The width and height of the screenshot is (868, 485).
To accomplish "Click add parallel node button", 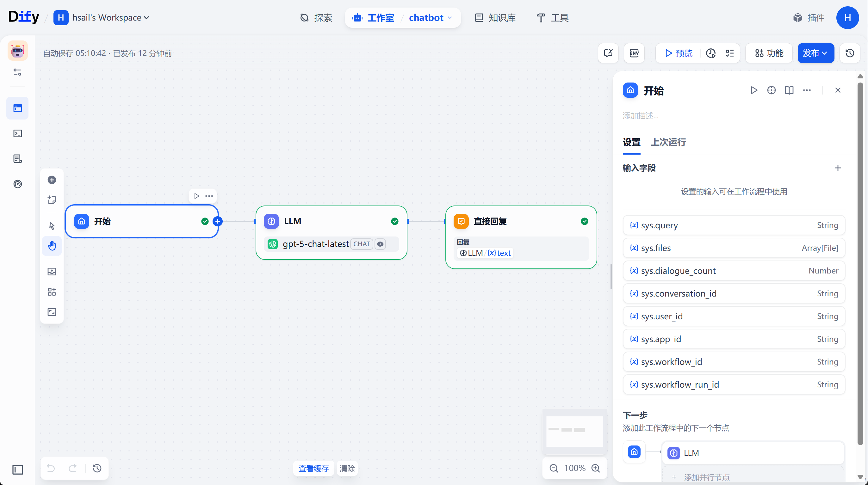I will [753, 476].
